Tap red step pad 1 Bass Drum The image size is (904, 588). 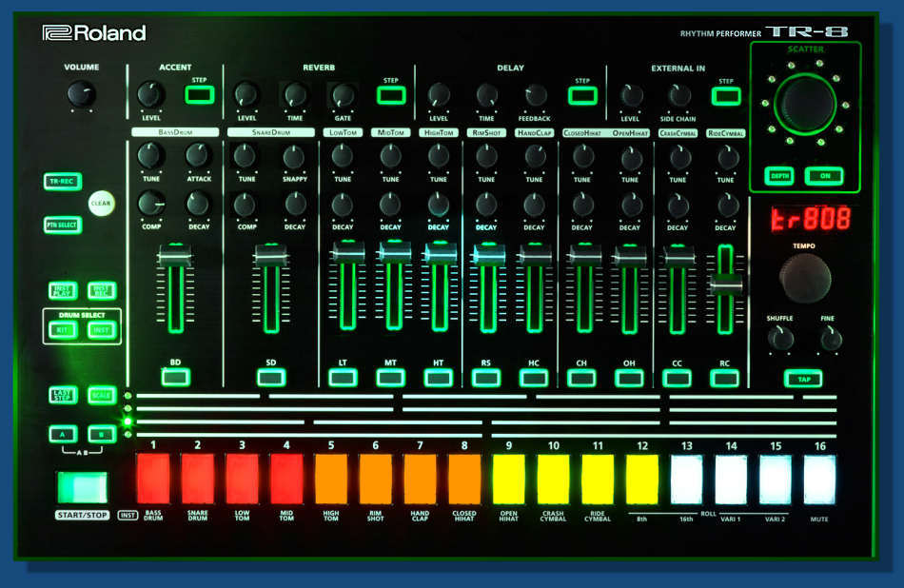(153, 479)
